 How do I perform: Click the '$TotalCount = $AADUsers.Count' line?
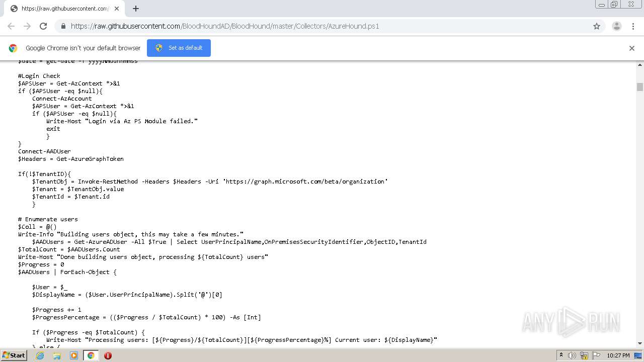(69, 249)
